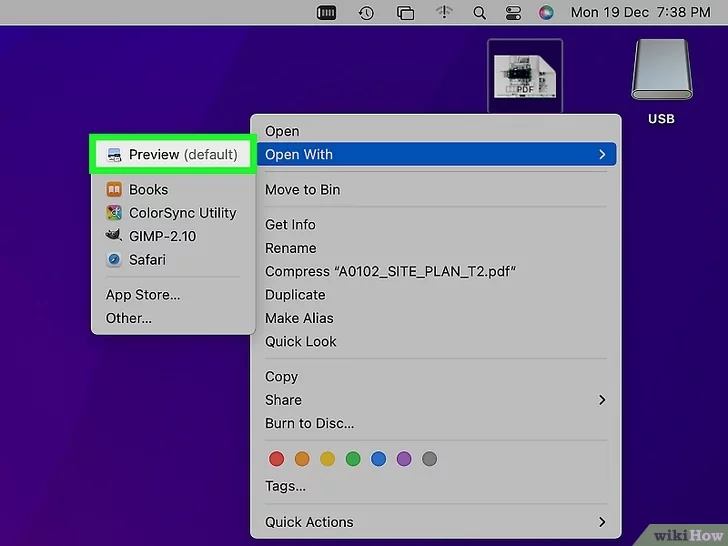Click Open in the context menu
728x546 pixels.
tap(436, 131)
